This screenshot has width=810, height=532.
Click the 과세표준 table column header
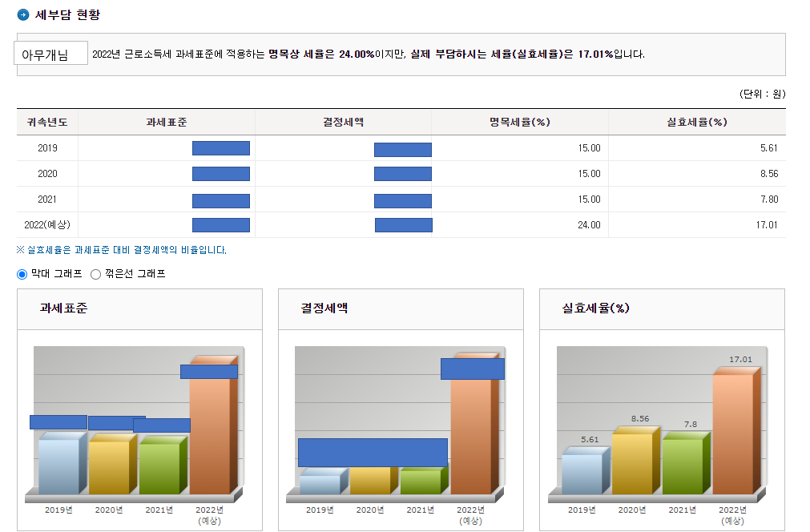167,122
